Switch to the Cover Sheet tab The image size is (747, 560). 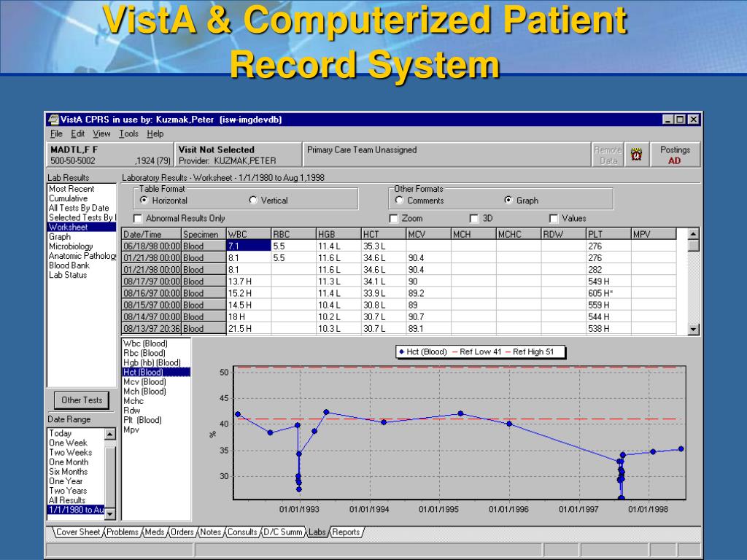(x=77, y=532)
